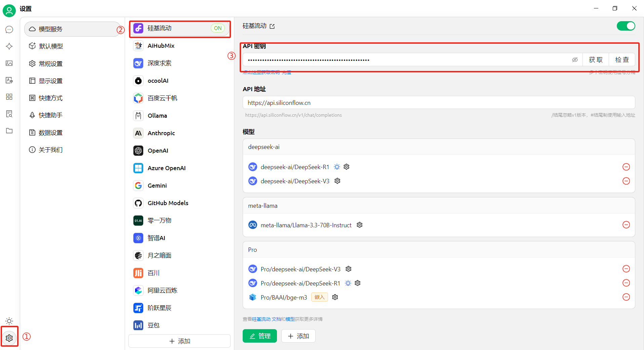Open the agents sparkle sidebar icon
The image size is (644, 350).
[9, 46]
